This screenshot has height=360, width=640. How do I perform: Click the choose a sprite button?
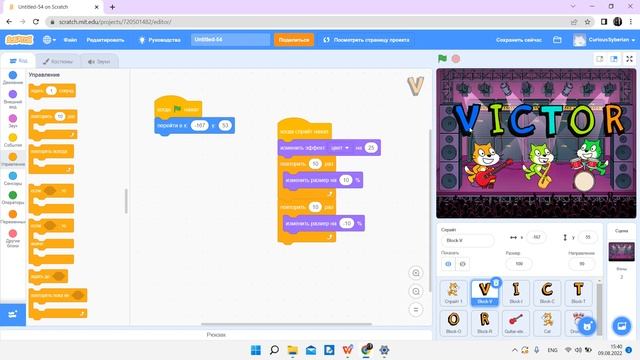587,326
